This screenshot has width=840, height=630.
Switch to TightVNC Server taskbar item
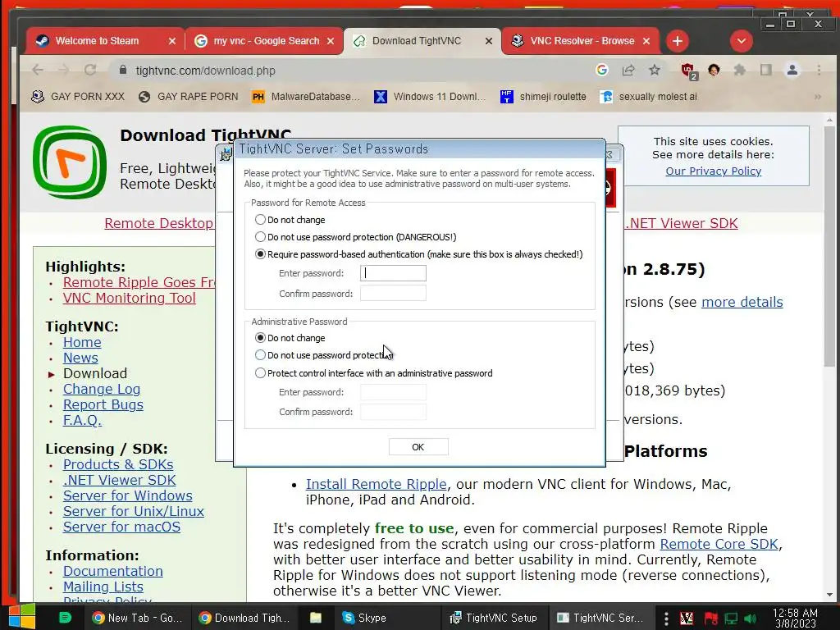[x=600, y=618]
